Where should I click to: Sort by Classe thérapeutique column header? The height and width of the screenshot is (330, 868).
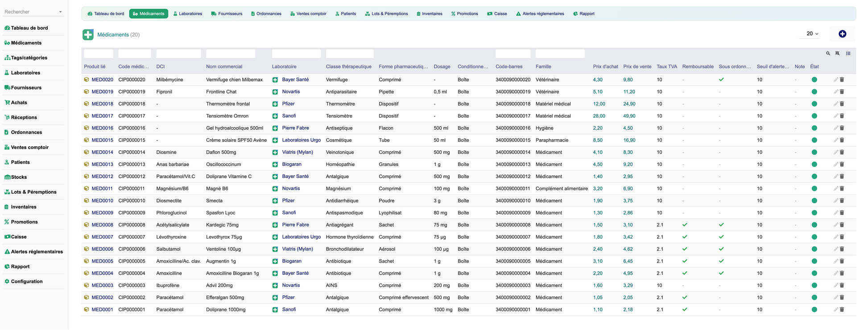(348, 67)
